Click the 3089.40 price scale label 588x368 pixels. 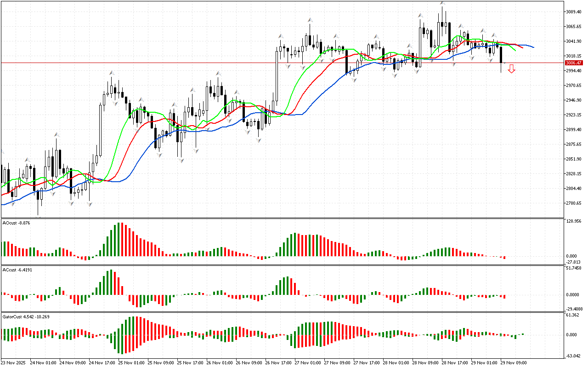pos(574,11)
